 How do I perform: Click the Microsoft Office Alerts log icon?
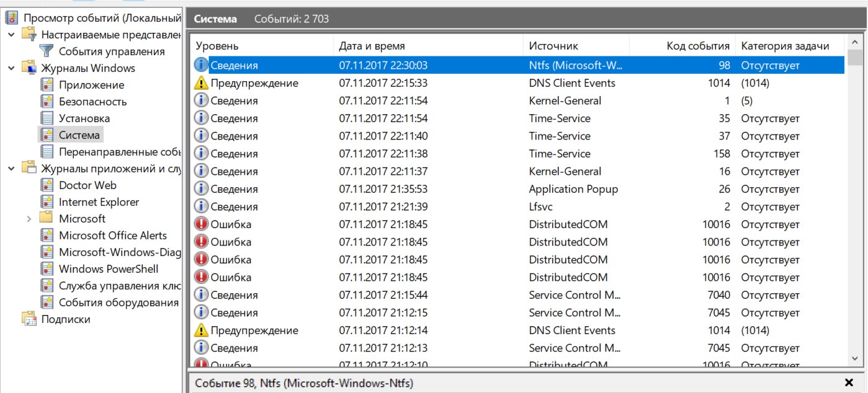pyautogui.click(x=47, y=236)
